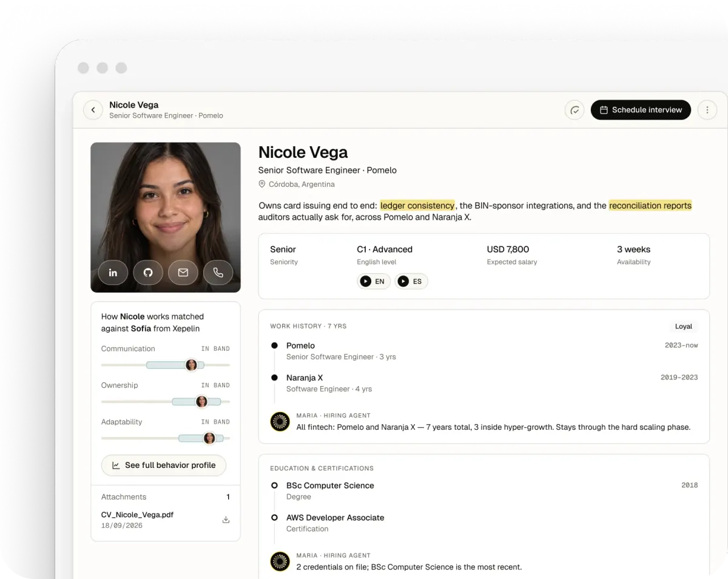Click the EDUCATION & CERTIFICATIONS heading
The image size is (728, 579).
(322, 469)
